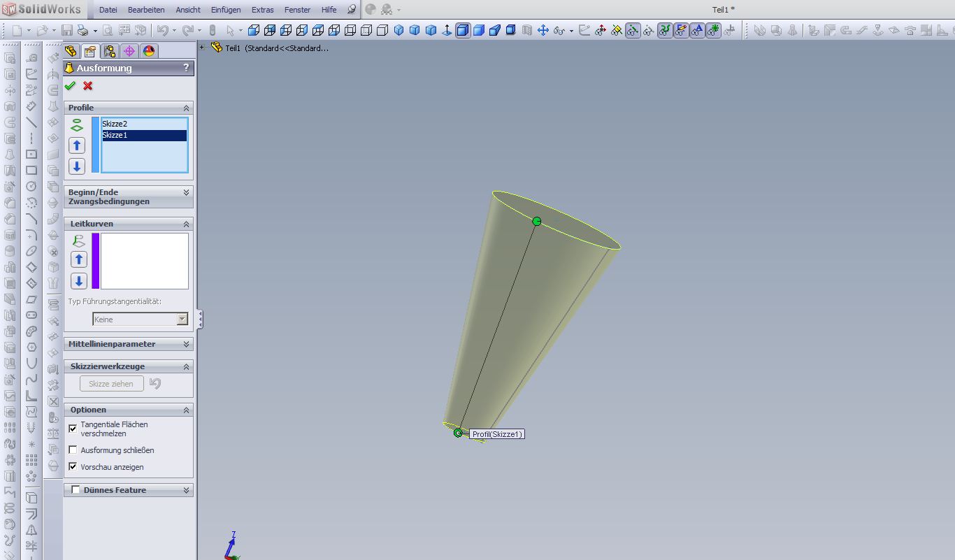Expand the Mittellinienparameter section
The image size is (955, 560).
(186, 344)
